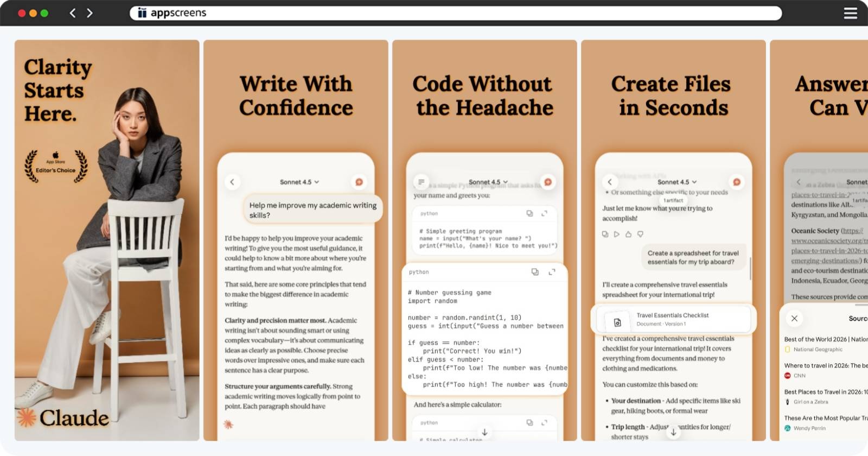Click the 'Trip length' bullet item
Image resolution: width=868 pixels, height=456 pixels.
(668, 432)
